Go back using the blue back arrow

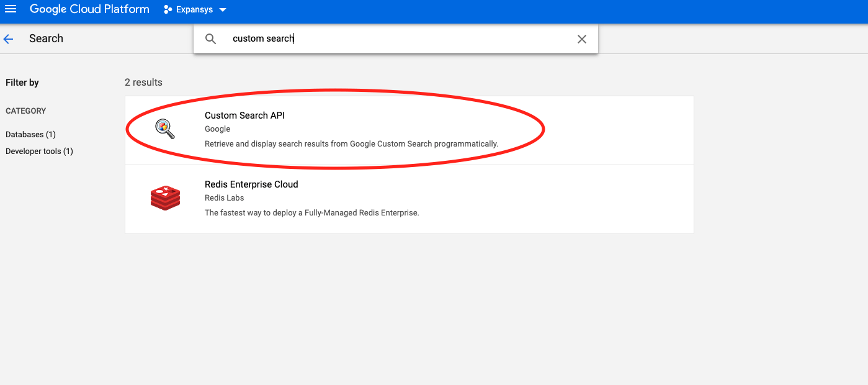tap(9, 38)
